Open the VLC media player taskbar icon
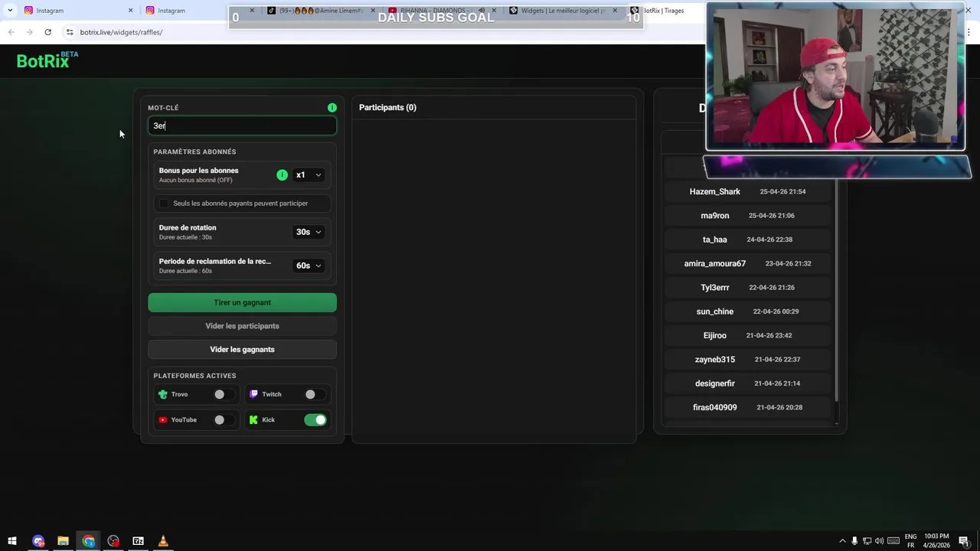The image size is (980, 551). pos(162,541)
